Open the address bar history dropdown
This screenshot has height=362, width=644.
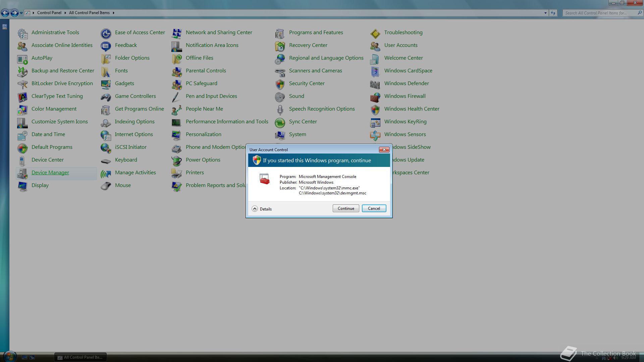pos(545,13)
